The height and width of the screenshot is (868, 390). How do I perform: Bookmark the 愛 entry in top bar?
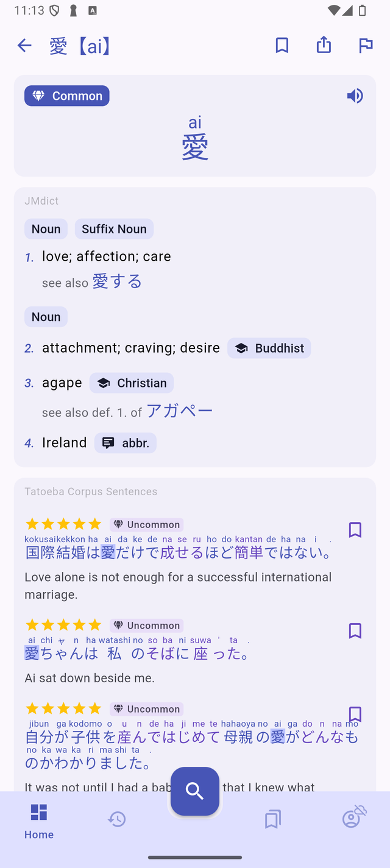click(x=282, y=45)
